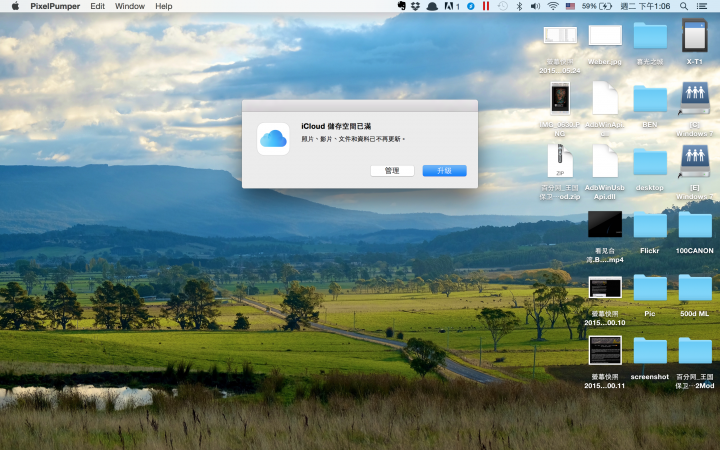Select the 螢幕快照 2015...00.11 screenshot file

(x=605, y=350)
